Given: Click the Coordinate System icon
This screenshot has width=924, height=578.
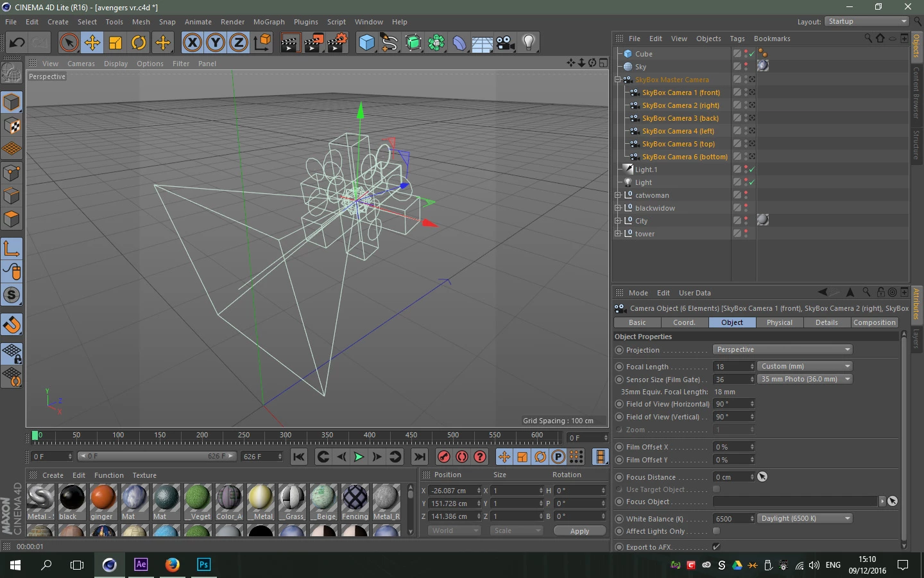Looking at the screenshot, I should (262, 43).
